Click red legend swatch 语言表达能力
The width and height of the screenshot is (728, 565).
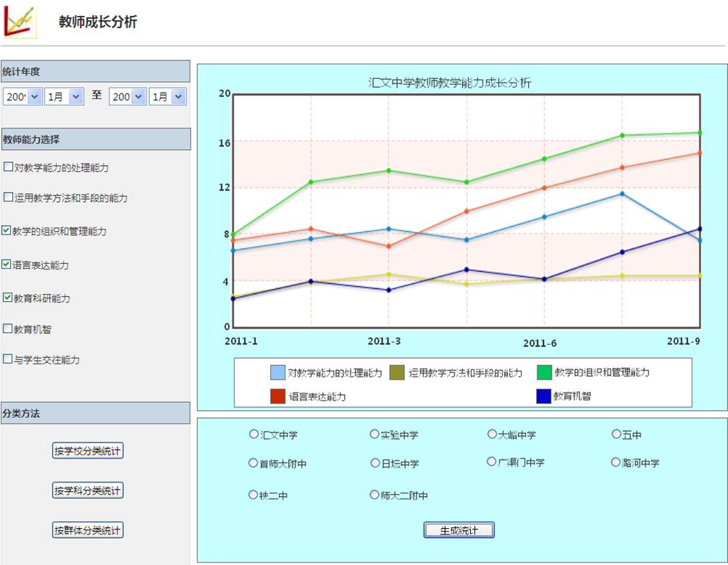tap(277, 396)
